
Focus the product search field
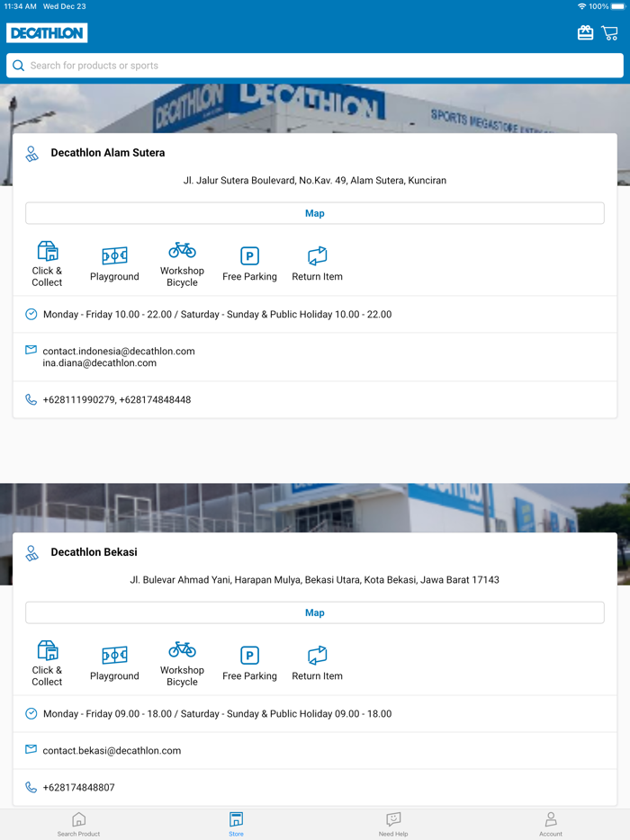315,66
